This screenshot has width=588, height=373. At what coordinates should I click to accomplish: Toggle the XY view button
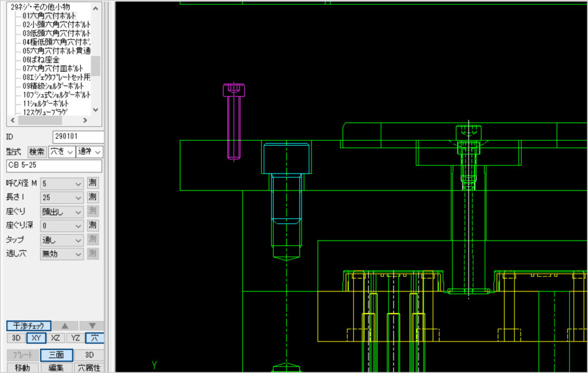pos(36,338)
